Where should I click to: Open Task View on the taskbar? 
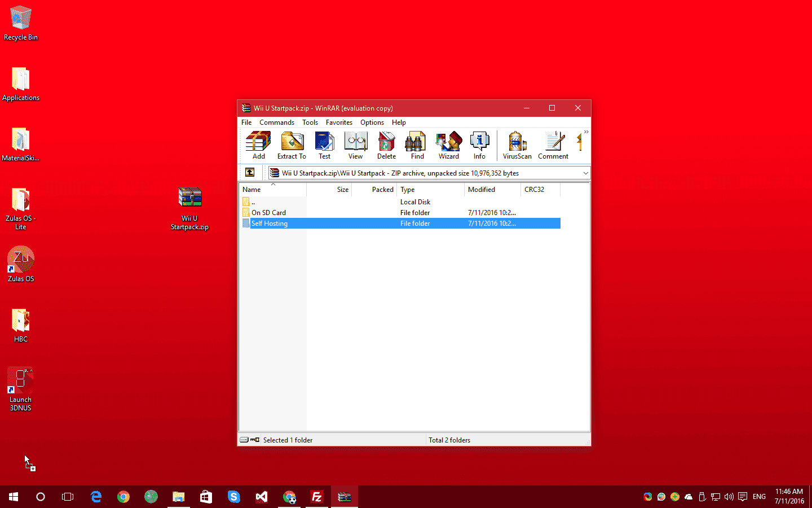(68, 497)
